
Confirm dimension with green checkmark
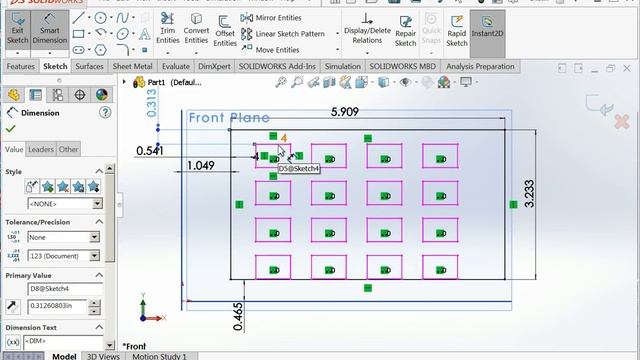(10, 129)
